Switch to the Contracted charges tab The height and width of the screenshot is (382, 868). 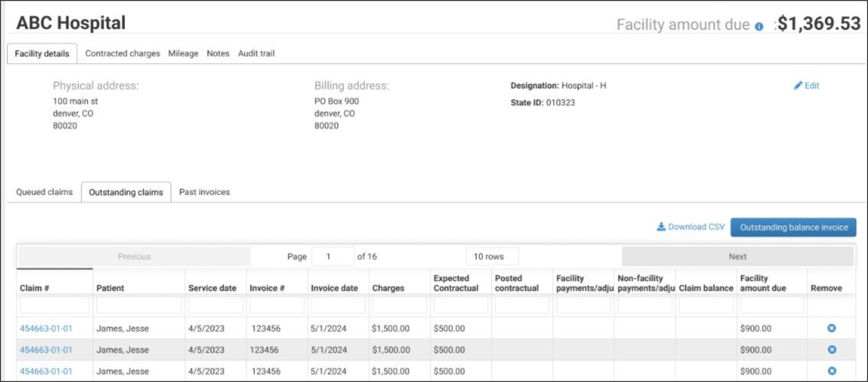[x=122, y=53]
